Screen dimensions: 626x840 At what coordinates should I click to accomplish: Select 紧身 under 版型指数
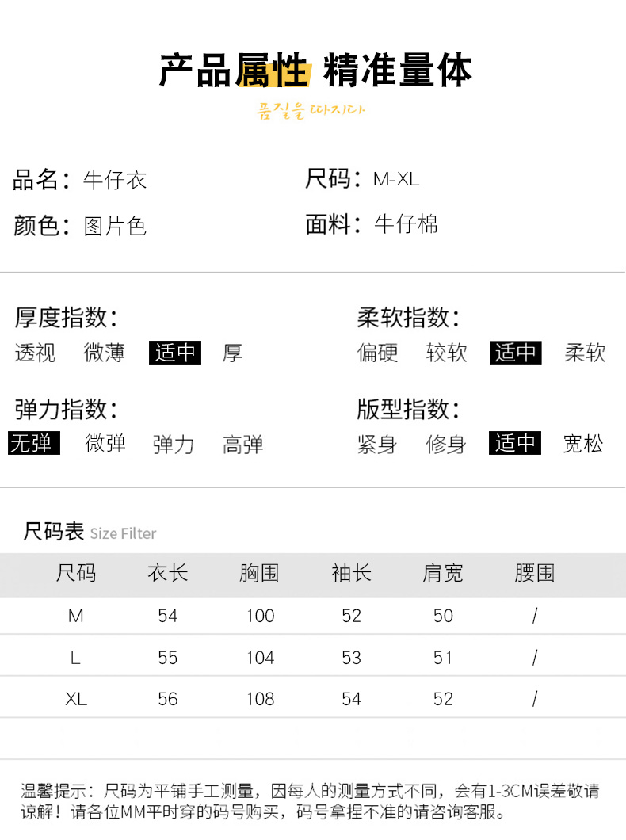pyautogui.click(x=377, y=445)
